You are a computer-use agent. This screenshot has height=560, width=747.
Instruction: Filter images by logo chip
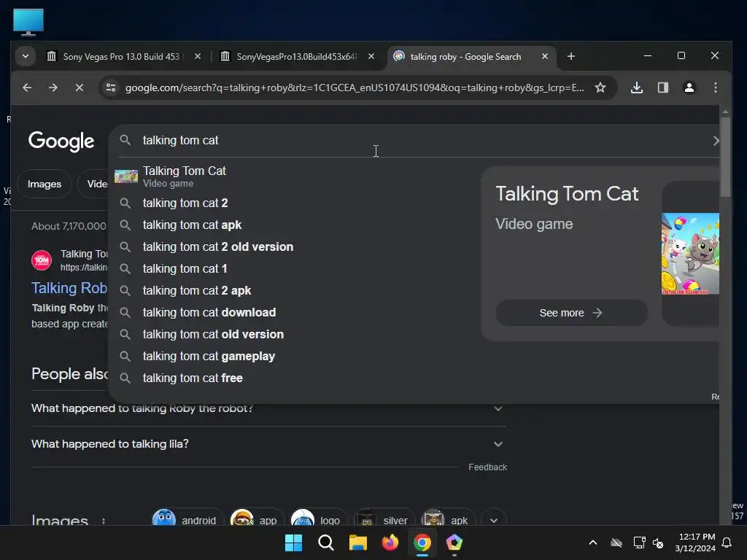tap(318, 518)
